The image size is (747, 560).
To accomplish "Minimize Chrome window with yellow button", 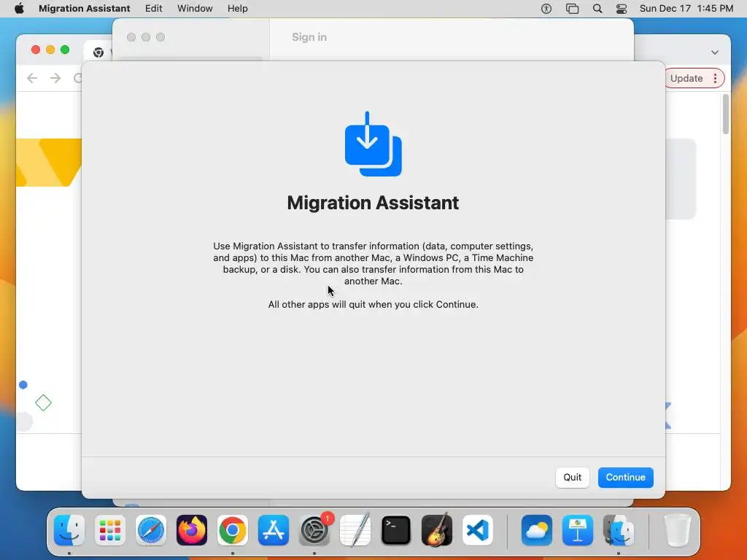I will coord(50,50).
